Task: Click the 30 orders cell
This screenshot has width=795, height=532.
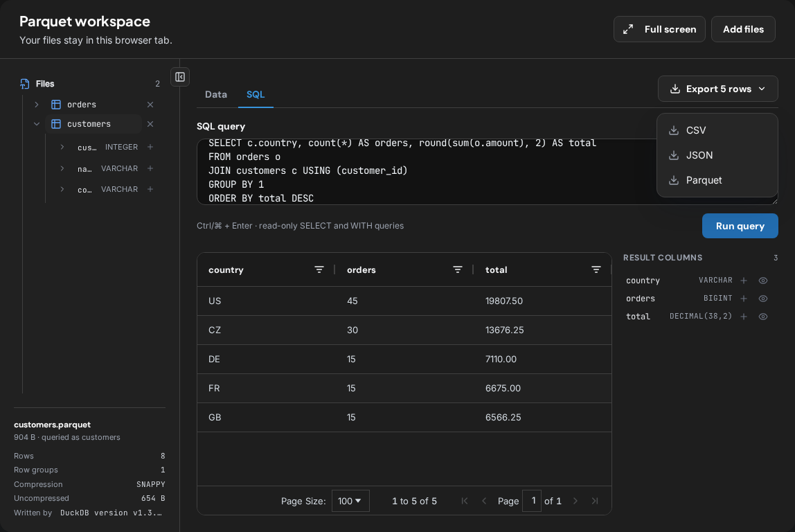Action: coord(404,330)
